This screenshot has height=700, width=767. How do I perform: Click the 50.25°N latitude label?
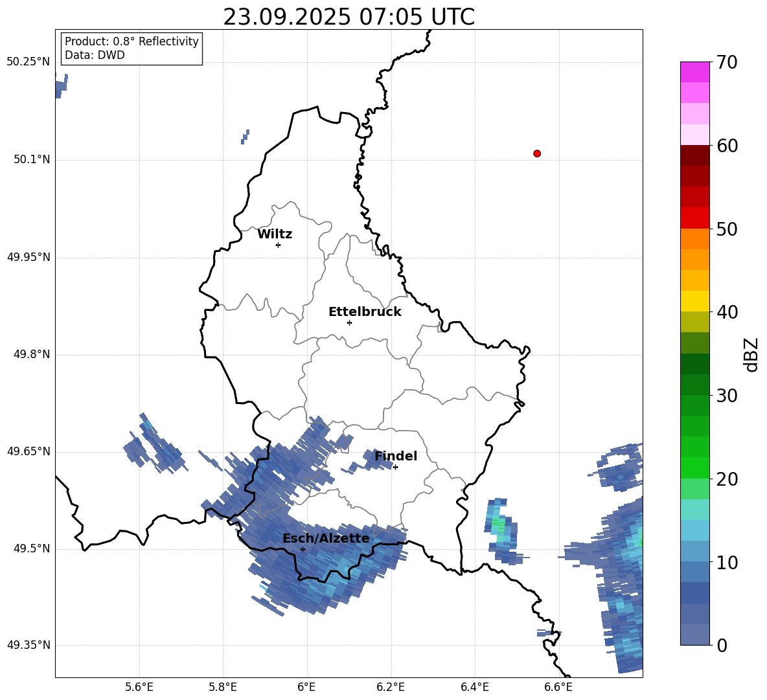pos(29,62)
